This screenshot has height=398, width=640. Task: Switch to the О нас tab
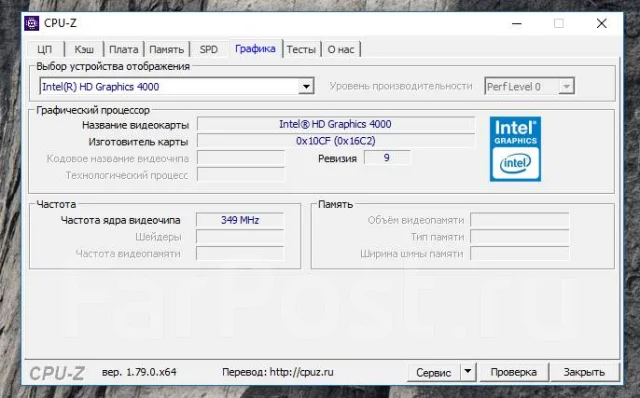point(341,49)
